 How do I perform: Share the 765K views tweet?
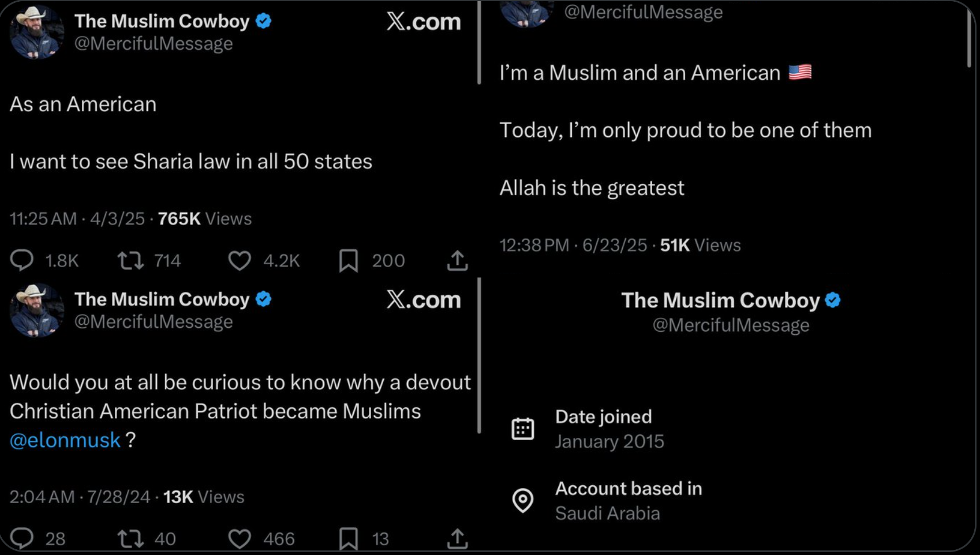click(x=457, y=261)
